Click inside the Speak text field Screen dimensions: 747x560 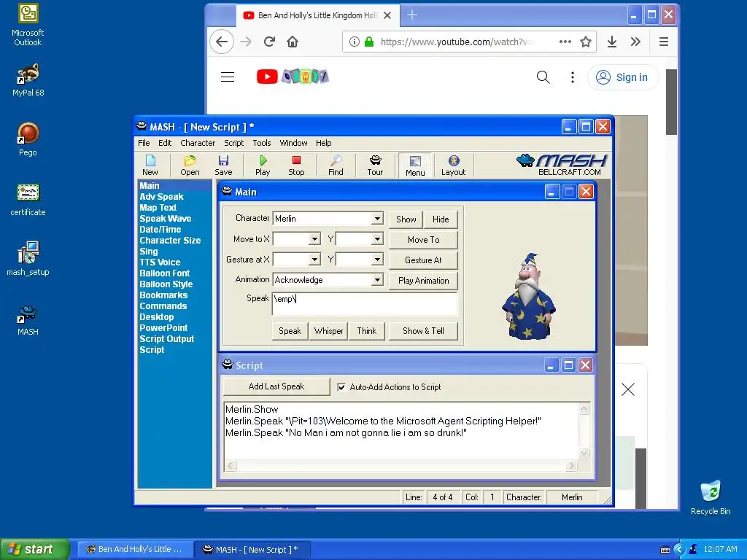pyautogui.click(x=365, y=304)
